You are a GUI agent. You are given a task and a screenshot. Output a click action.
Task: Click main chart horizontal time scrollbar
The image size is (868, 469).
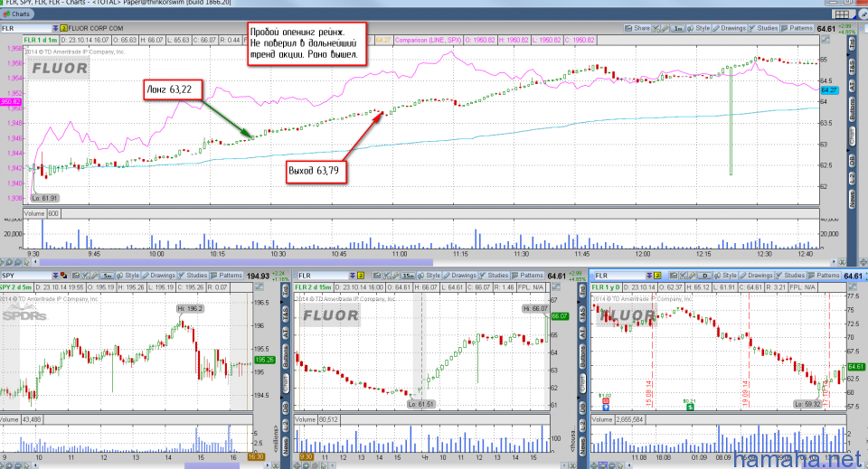click(236, 262)
